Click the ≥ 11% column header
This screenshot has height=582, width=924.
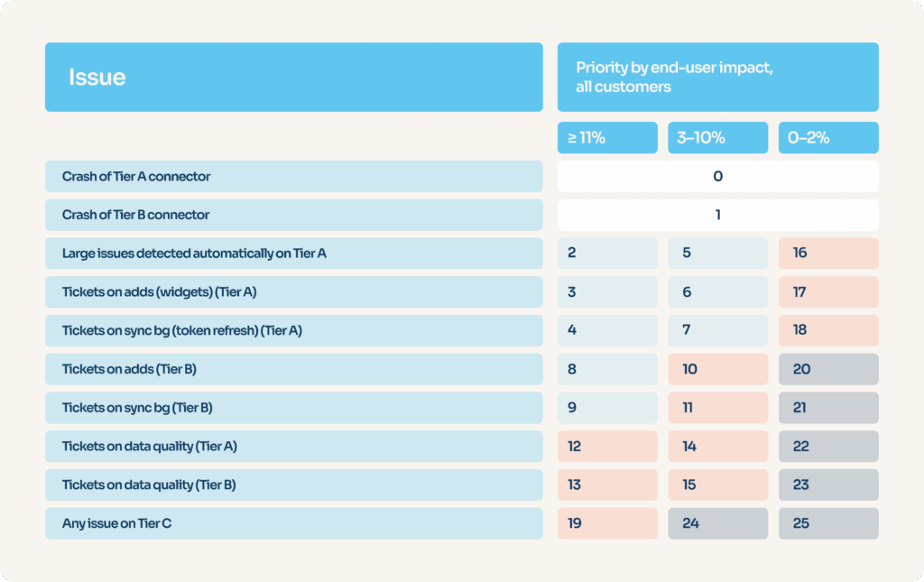tap(607, 138)
